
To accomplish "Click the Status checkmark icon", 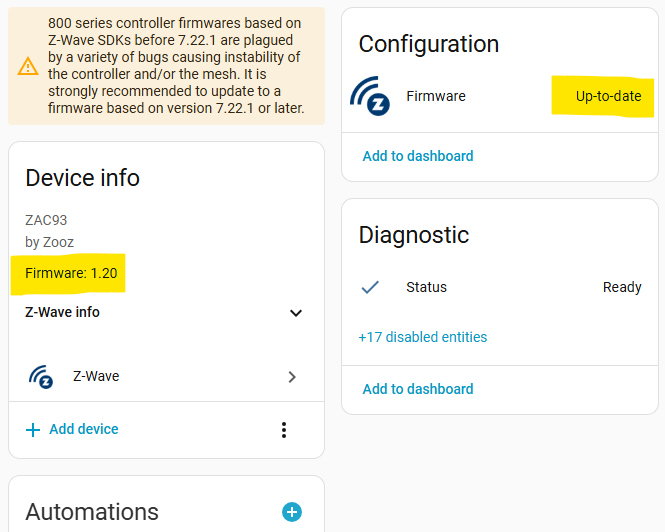I will (x=370, y=287).
